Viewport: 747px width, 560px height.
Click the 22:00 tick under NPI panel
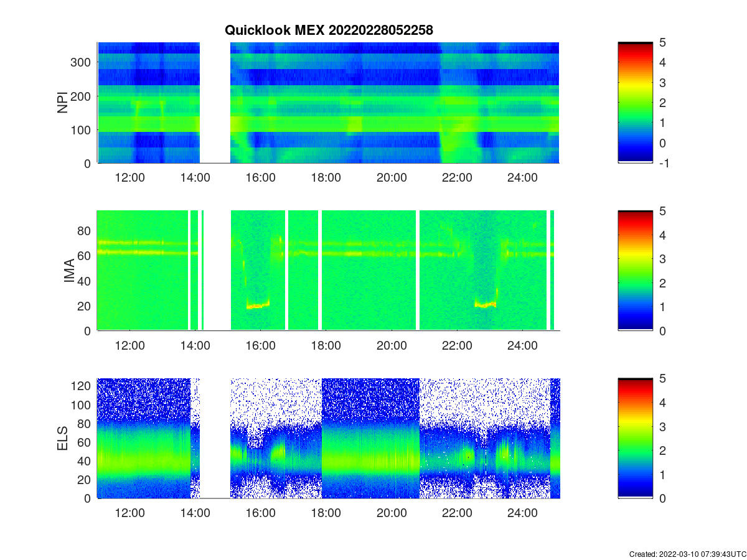pyautogui.click(x=456, y=177)
